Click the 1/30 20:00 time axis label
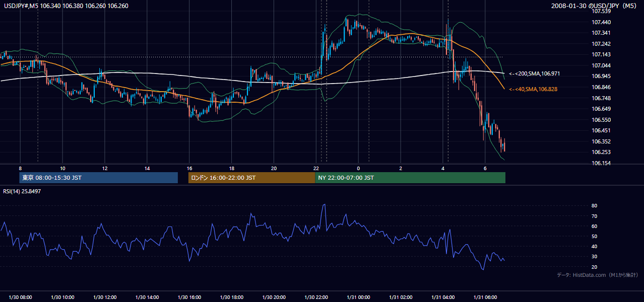This screenshot has width=644, height=302. (x=274, y=297)
